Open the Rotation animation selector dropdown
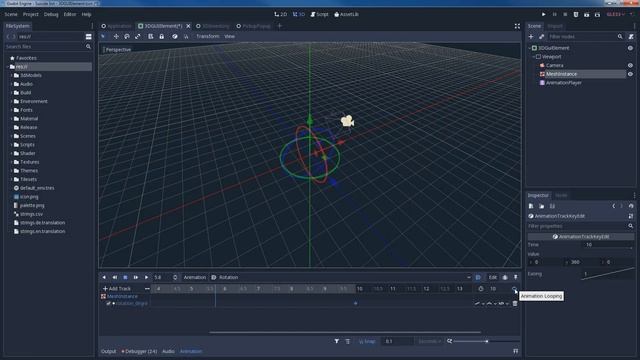640x360 pixels. click(x=341, y=278)
